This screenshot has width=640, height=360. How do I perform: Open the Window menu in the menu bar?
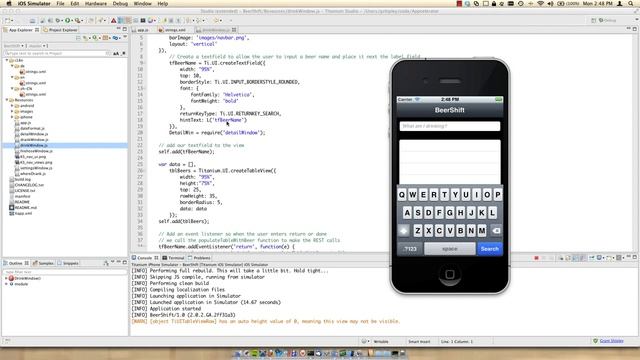coord(142,4)
